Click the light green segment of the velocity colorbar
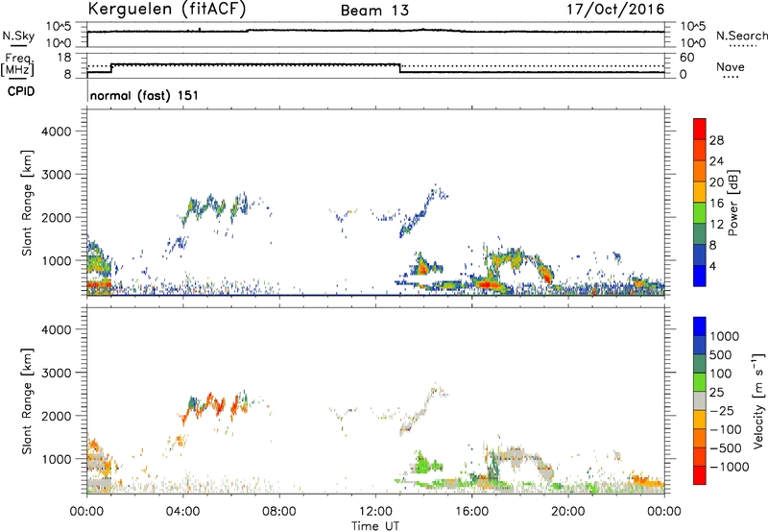This screenshot has width=768, height=532. click(700, 382)
